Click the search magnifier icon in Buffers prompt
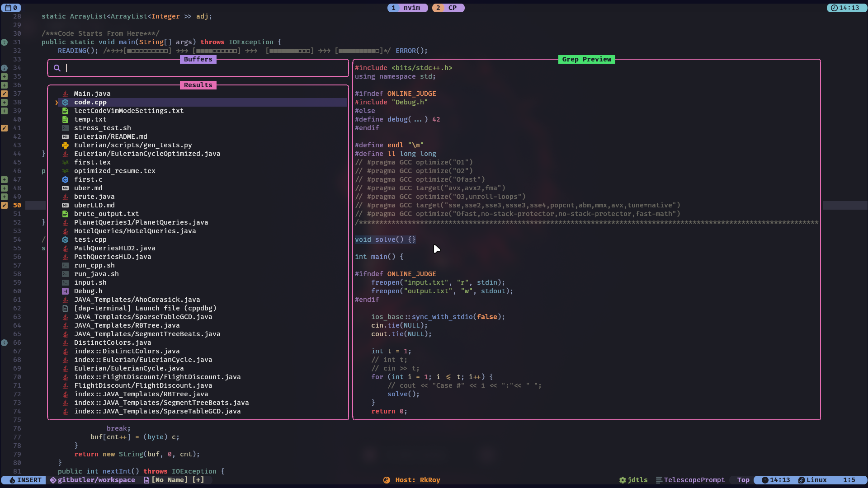The height and width of the screenshot is (488, 868). coord(57,68)
